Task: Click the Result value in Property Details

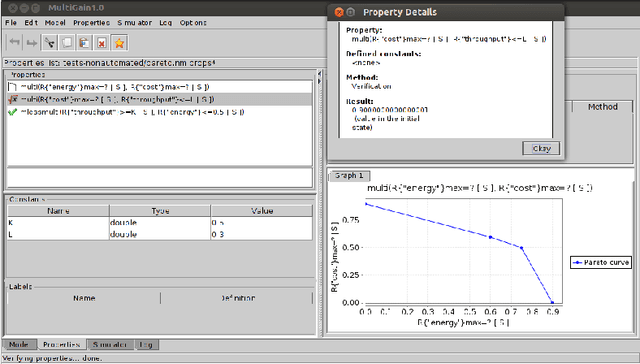Action: [389, 109]
